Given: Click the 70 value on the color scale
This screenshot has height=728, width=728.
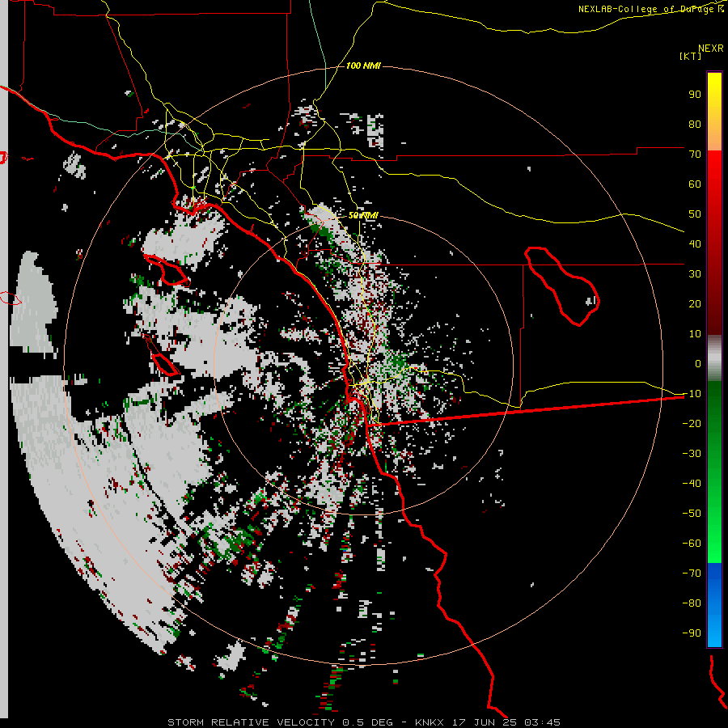Looking at the screenshot, I should (x=695, y=154).
